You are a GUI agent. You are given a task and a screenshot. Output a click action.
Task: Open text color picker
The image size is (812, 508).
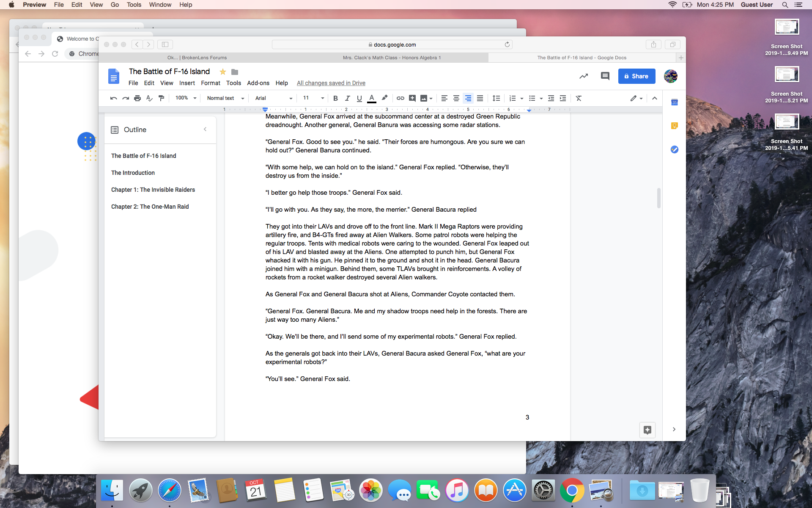pos(371,98)
